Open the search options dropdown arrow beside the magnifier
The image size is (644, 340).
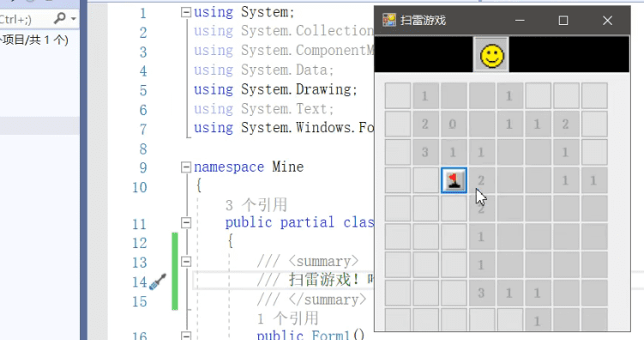[x=74, y=19]
